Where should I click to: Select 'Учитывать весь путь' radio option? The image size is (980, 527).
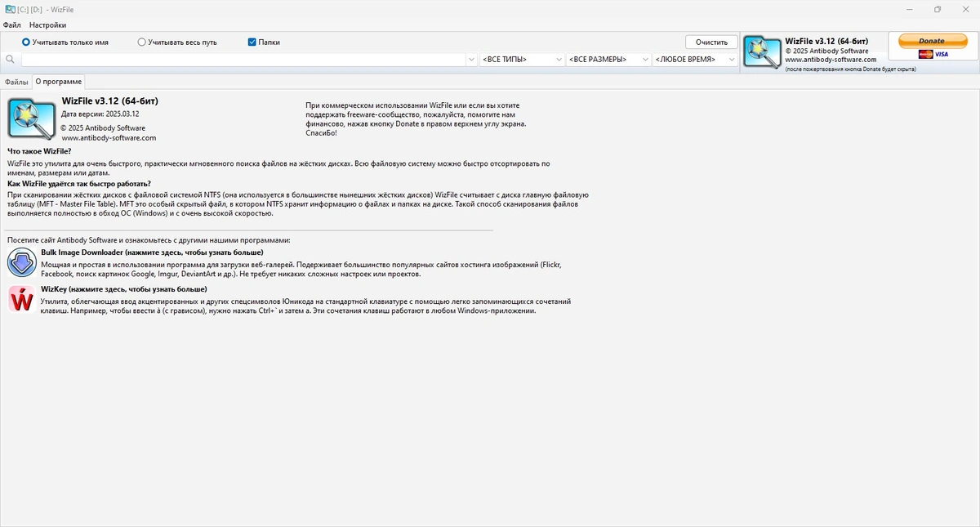point(177,42)
